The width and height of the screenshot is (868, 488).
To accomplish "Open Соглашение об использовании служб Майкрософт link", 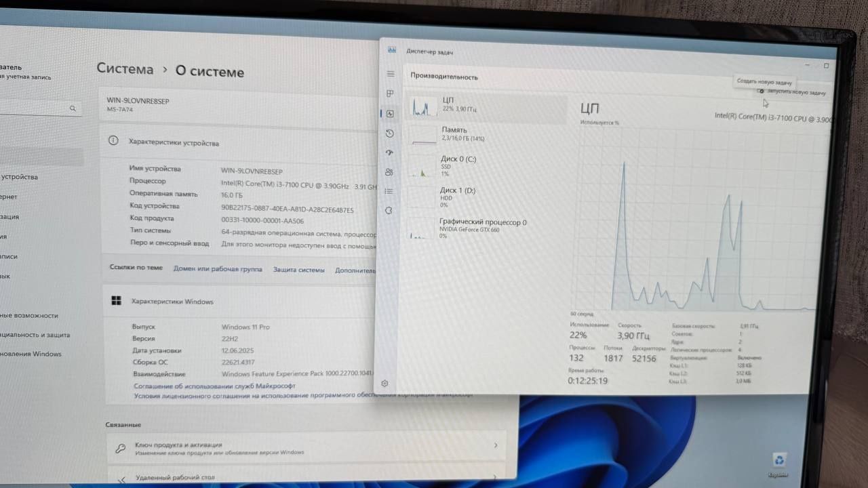I will pyautogui.click(x=215, y=386).
